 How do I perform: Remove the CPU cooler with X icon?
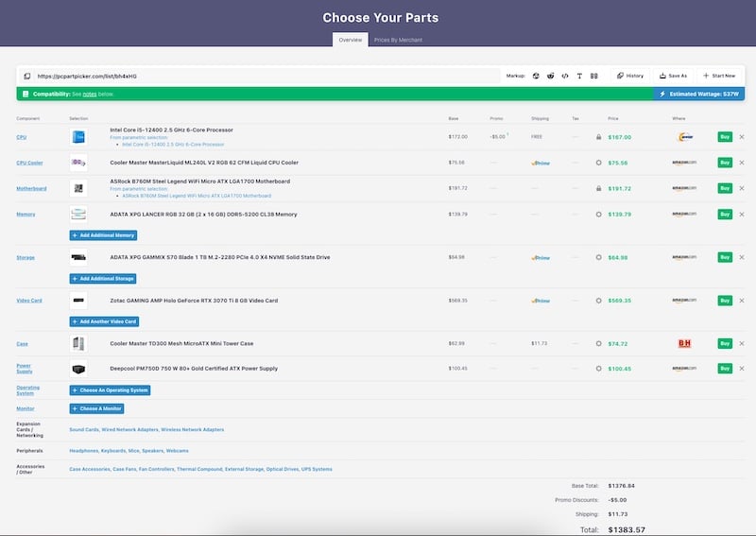pos(742,163)
